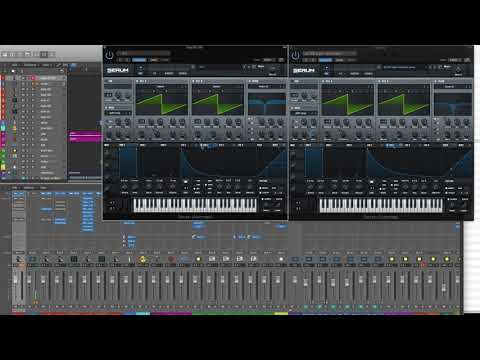
Task: Open the MATRIX tab in right Serum
Action: [x=355, y=73]
